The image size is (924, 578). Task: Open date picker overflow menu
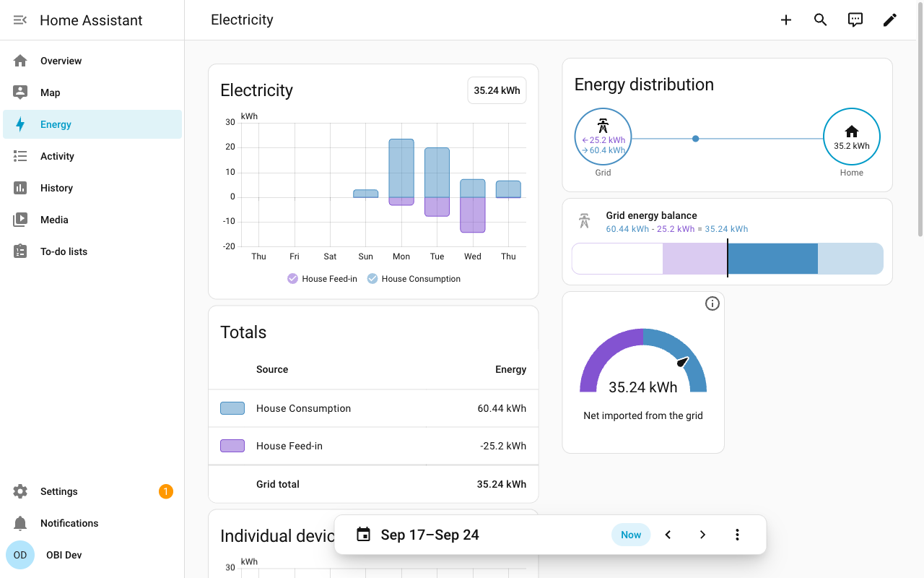[x=737, y=535]
